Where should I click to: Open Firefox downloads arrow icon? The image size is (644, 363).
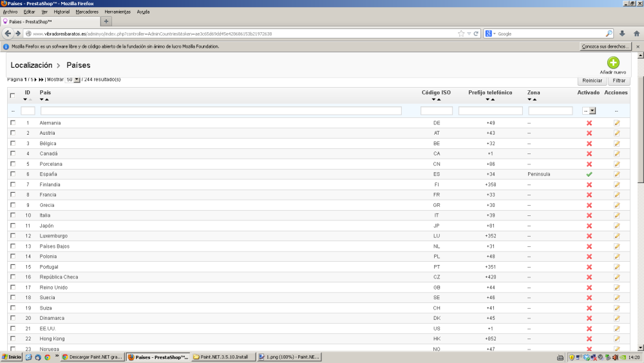coord(622,34)
